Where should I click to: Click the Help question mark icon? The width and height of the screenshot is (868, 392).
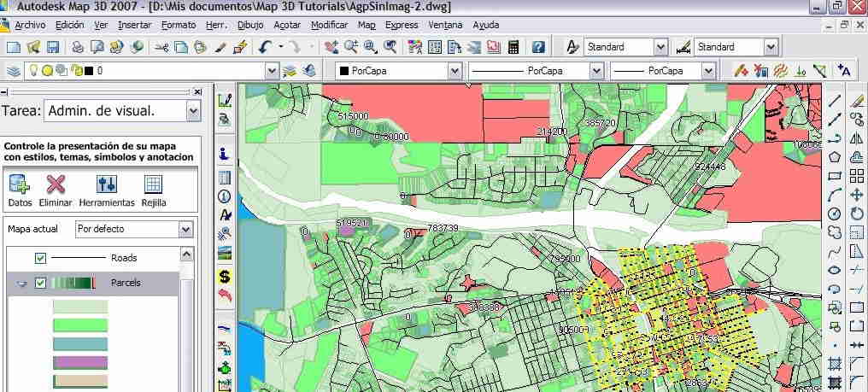coord(538,47)
